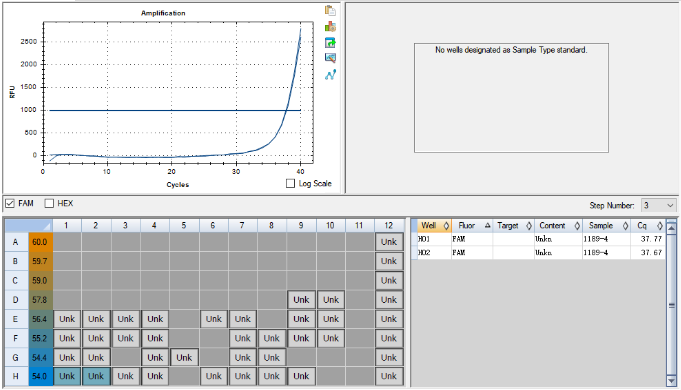Click the 54.4 temperature cell
Viewport: 681px width, 390px height.
click(x=40, y=357)
